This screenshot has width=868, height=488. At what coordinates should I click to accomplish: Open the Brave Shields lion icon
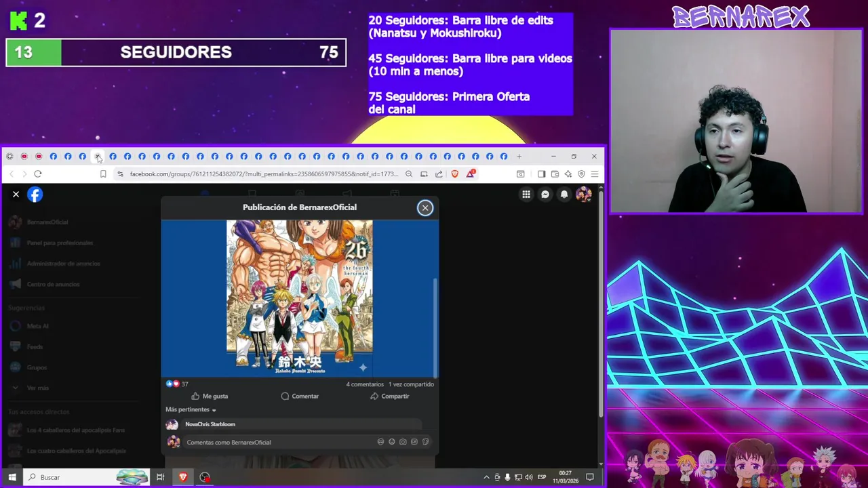pos(454,174)
